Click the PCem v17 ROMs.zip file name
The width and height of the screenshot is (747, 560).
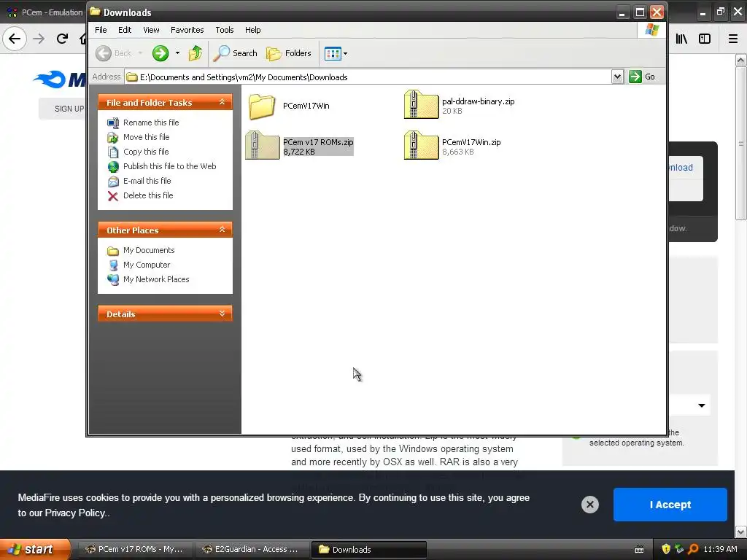[318, 142]
